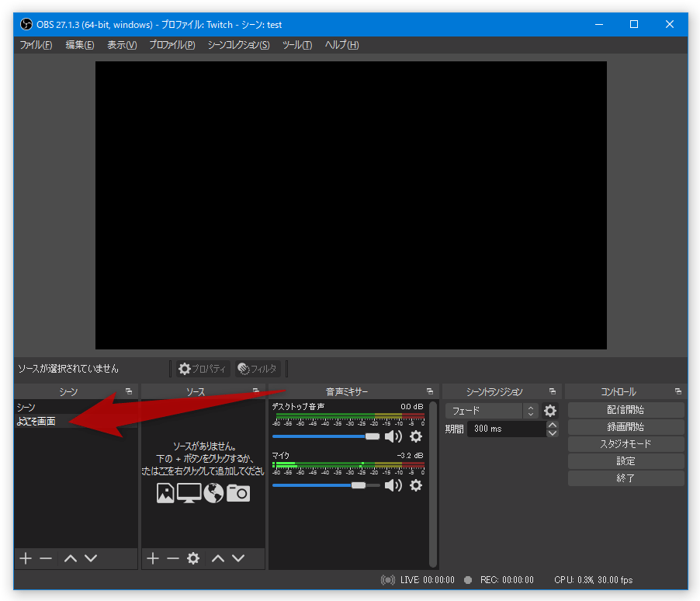The image size is (700, 601).
Task: Remove selected scene with minus
Action: point(46,558)
